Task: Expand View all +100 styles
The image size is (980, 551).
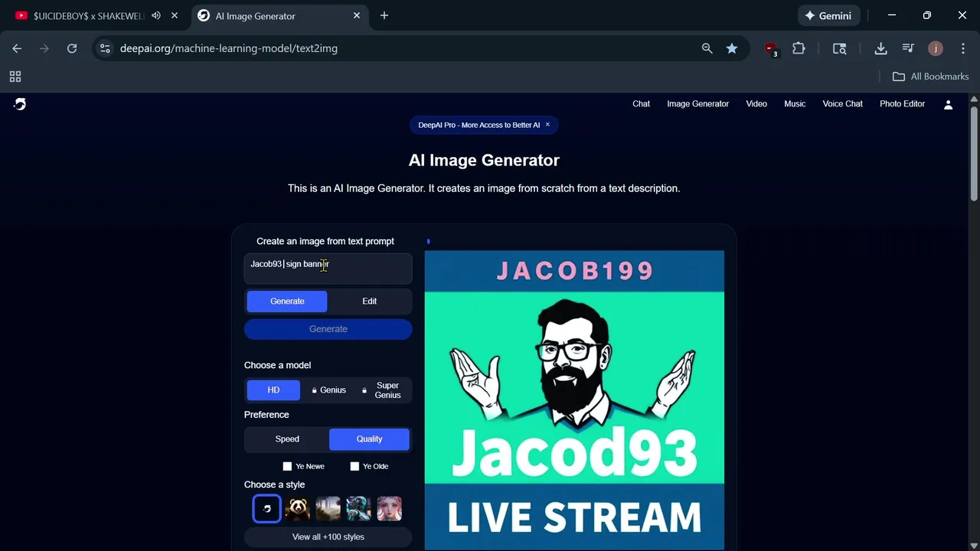Action: (328, 537)
